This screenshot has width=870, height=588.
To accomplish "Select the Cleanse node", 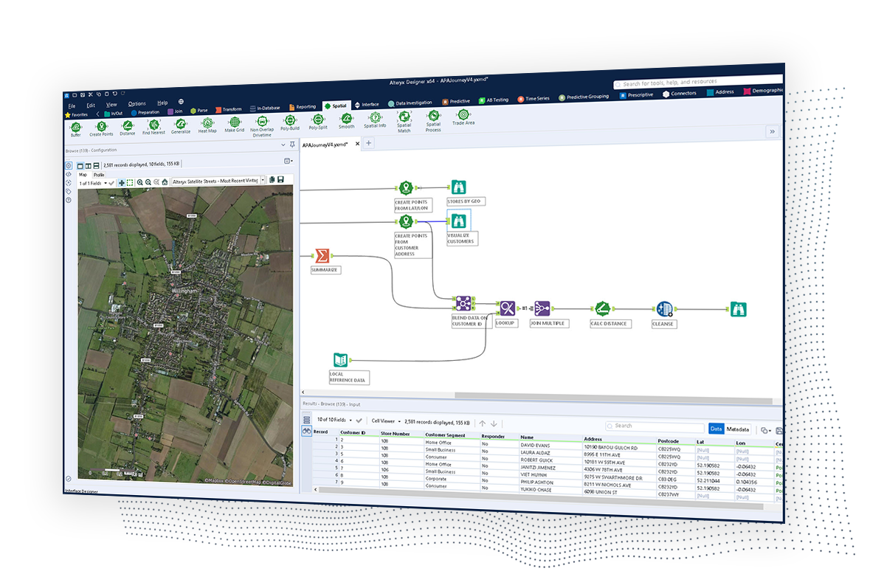I will click(x=665, y=309).
